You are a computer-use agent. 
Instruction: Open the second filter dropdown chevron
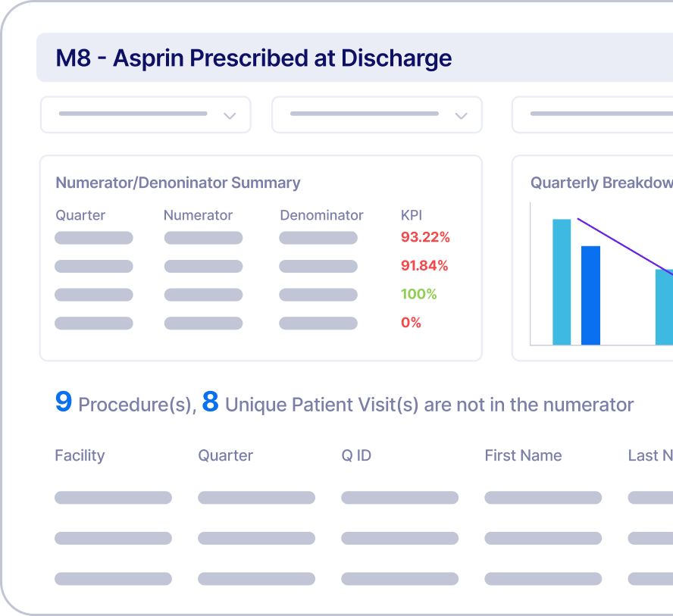(461, 114)
